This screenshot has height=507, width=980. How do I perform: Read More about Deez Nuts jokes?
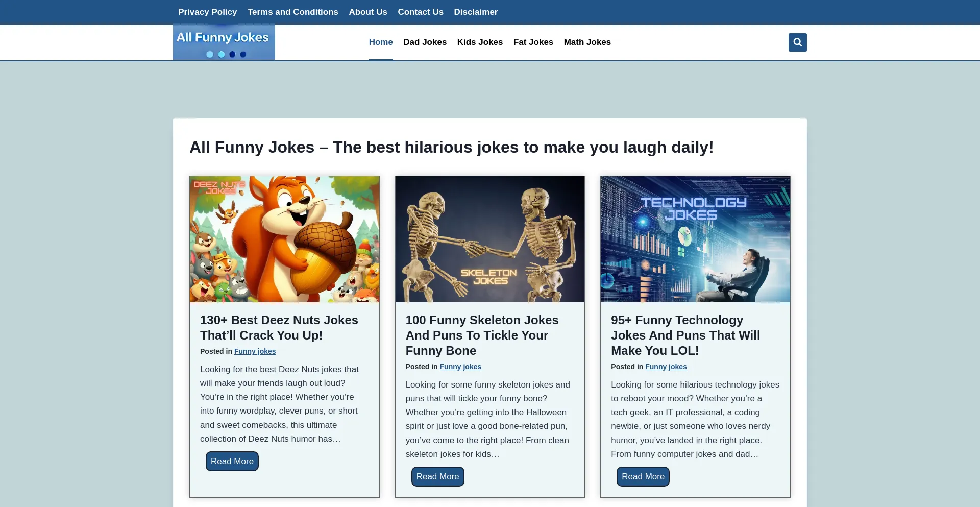tap(232, 462)
